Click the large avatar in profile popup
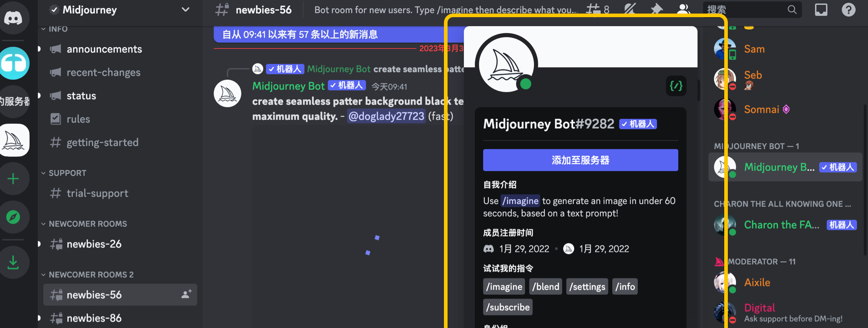 506,65
